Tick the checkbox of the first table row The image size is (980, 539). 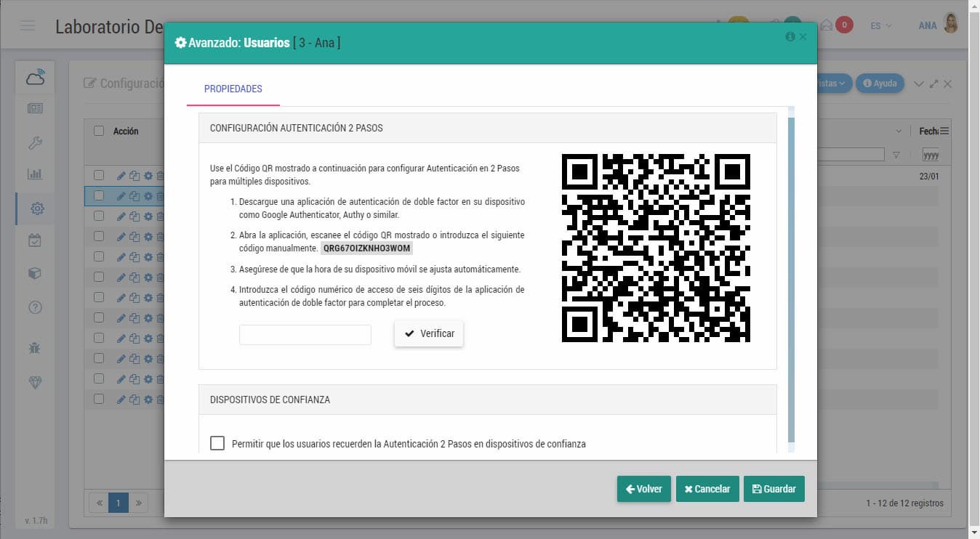tap(99, 175)
